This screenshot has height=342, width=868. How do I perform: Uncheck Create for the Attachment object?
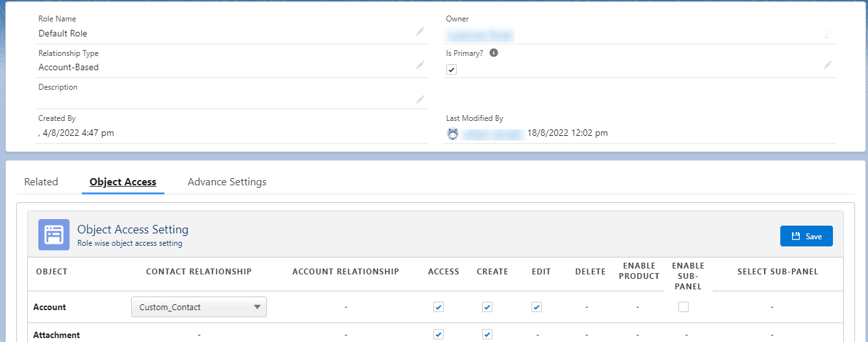click(x=487, y=334)
